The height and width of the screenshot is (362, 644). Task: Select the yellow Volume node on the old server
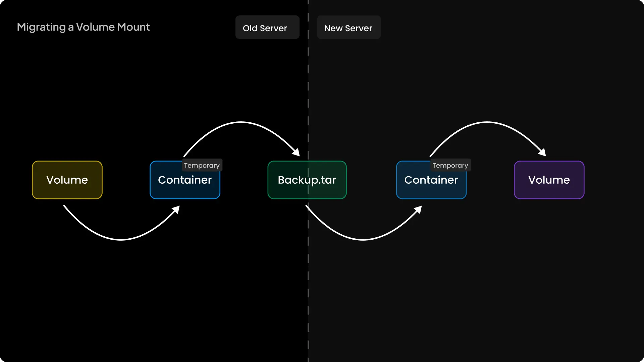tap(67, 180)
